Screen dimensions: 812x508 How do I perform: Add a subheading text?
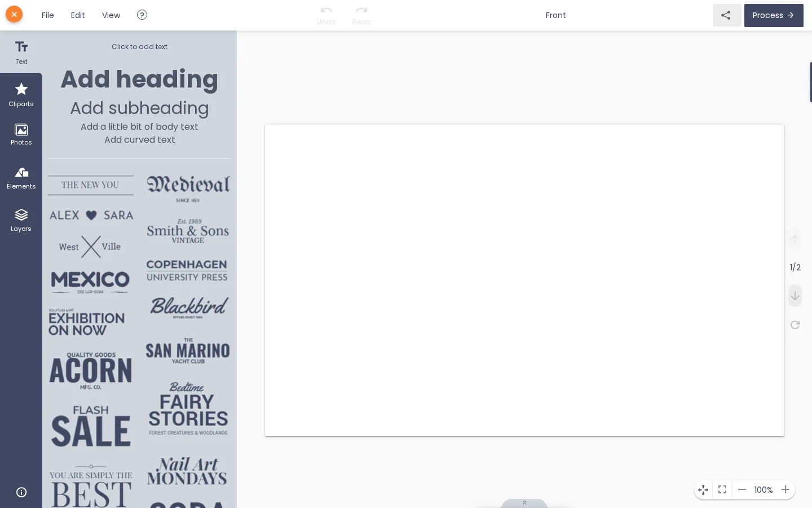(x=139, y=108)
